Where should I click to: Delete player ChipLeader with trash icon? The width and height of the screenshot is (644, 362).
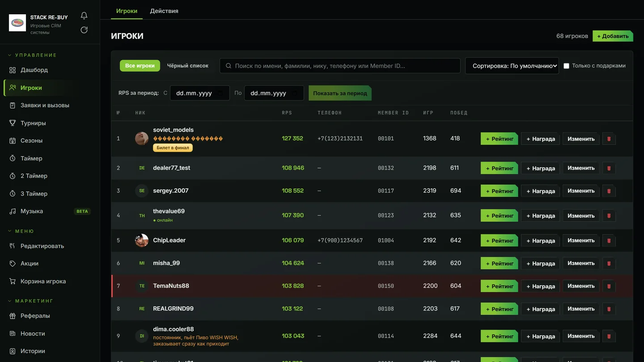609,240
